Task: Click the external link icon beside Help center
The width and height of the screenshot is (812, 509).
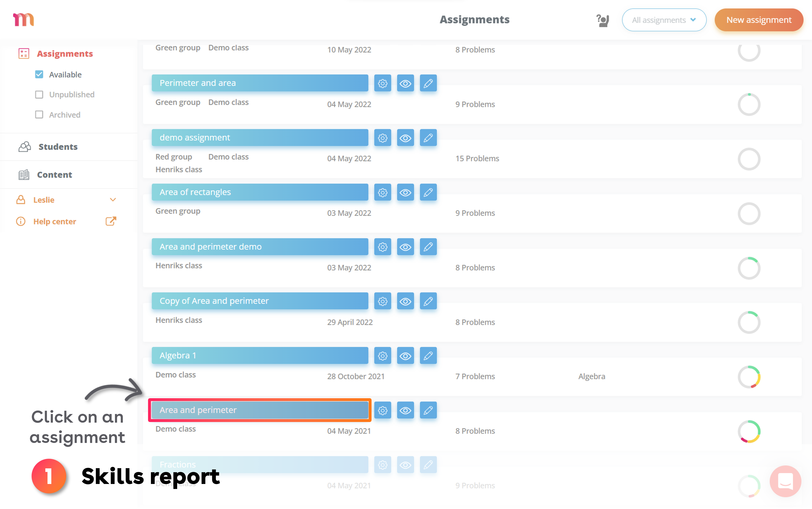Action: 111,221
